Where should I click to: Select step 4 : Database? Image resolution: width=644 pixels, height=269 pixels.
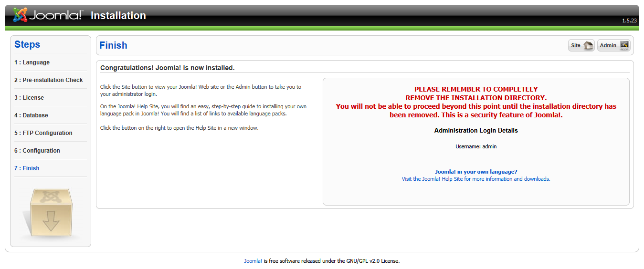(x=31, y=115)
